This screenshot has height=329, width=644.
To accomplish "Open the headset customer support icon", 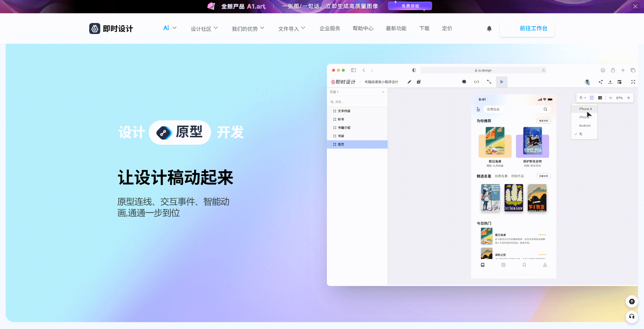I will tap(632, 317).
